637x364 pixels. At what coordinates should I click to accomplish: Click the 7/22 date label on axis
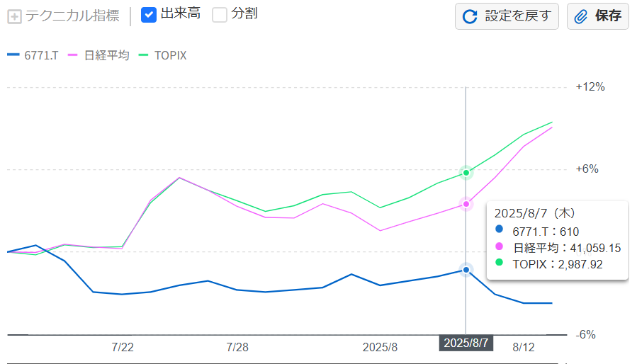click(123, 348)
